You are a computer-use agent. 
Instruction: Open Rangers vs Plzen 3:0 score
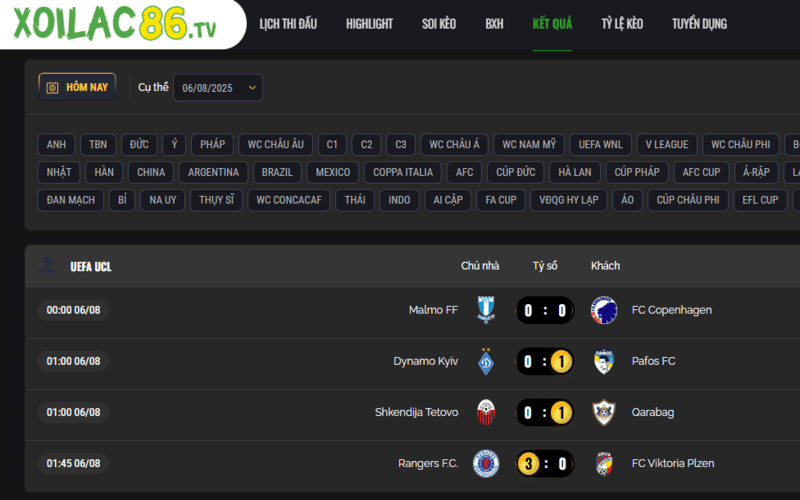[545, 463]
